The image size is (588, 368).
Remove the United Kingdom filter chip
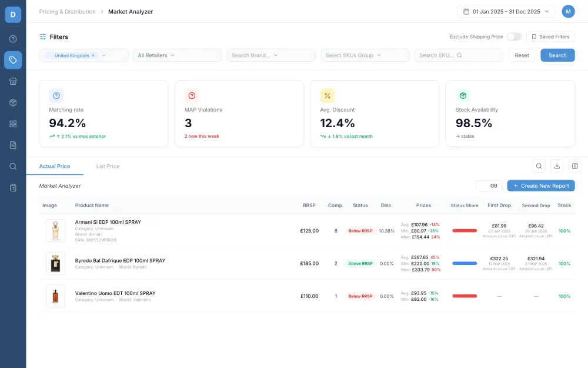tap(93, 55)
